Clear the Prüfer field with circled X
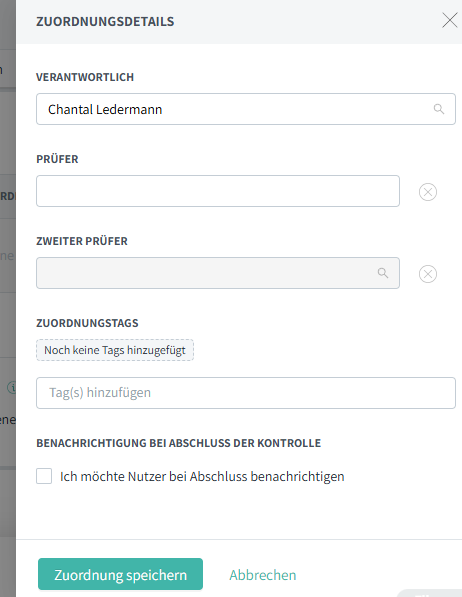This screenshot has width=462, height=597. pyautogui.click(x=428, y=192)
